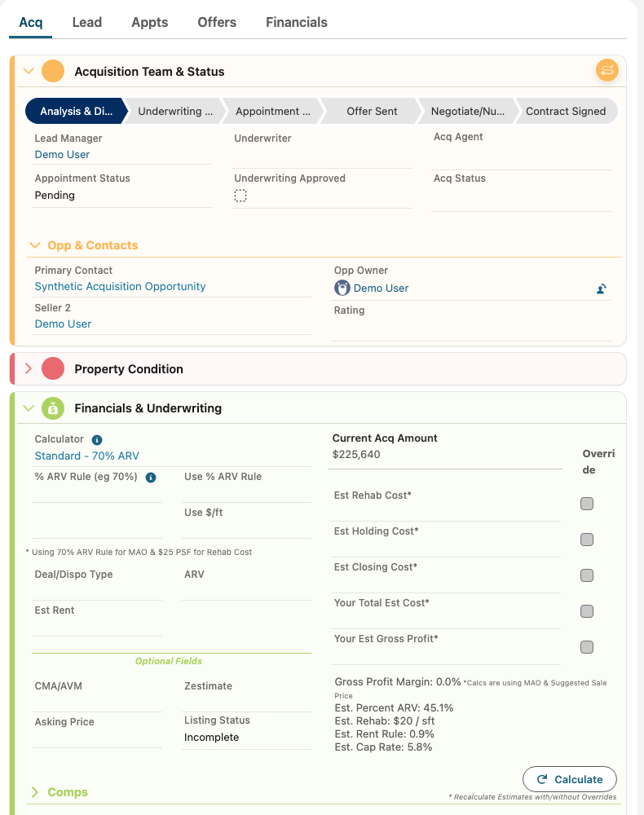
Task: Click the Incomplete listing status value
Action: pyautogui.click(x=212, y=737)
